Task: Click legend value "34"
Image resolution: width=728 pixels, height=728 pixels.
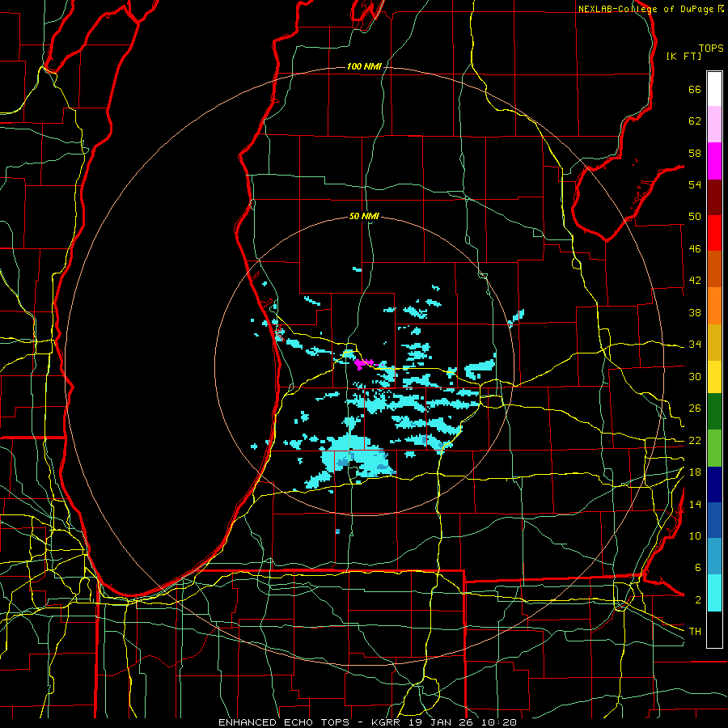Action: click(695, 345)
